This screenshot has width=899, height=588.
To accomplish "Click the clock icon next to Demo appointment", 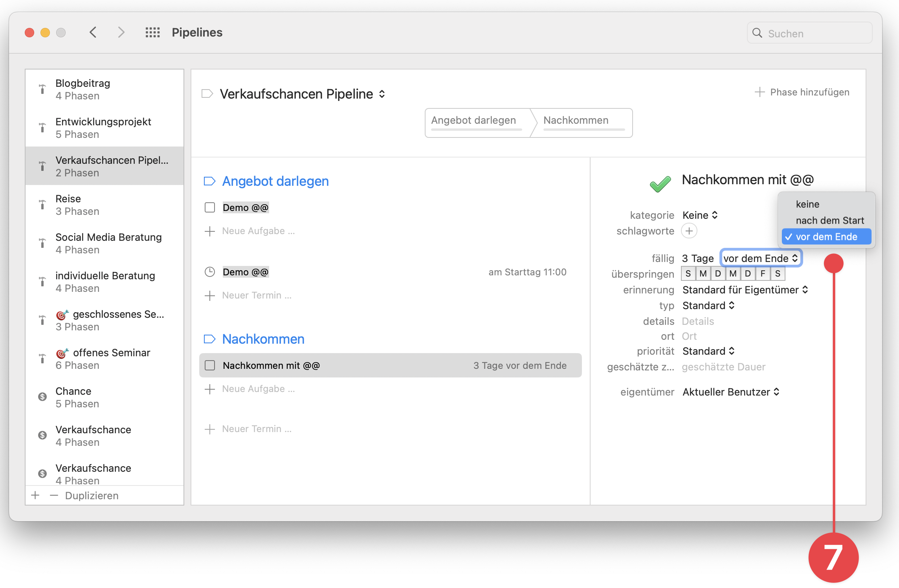I will click(210, 271).
